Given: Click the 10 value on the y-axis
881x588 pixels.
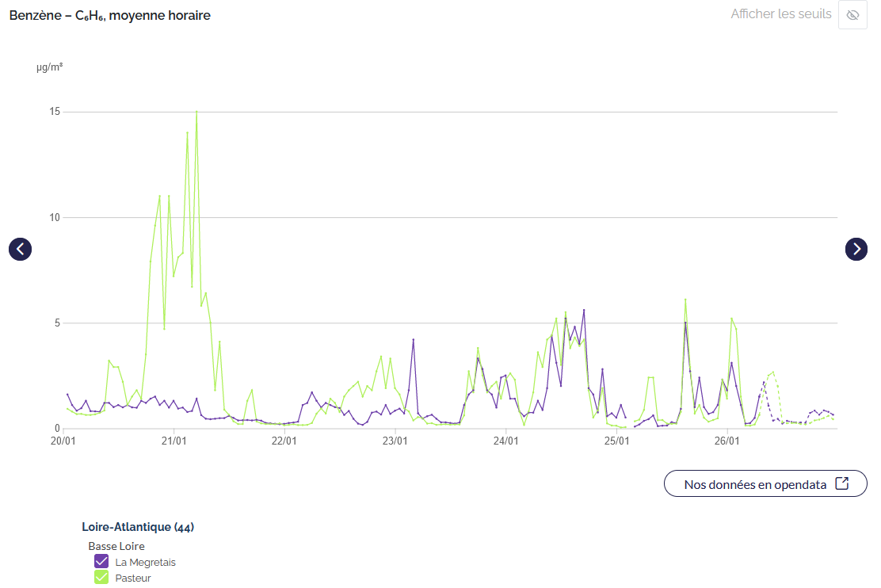Looking at the screenshot, I should pos(55,217).
